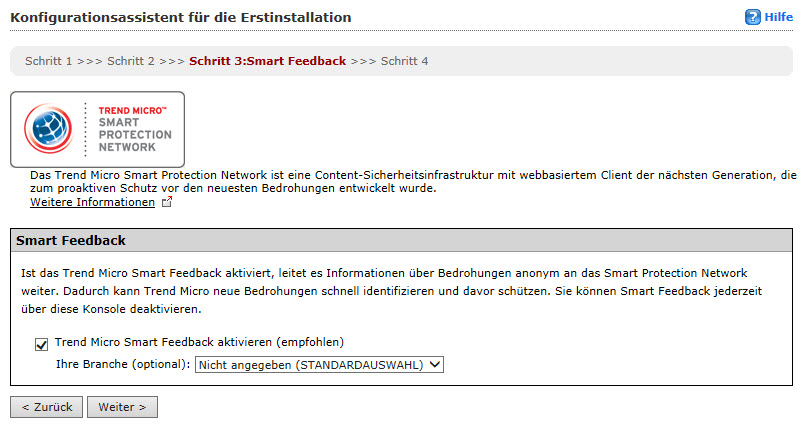Click the blue question mark help icon

point(752,18)
